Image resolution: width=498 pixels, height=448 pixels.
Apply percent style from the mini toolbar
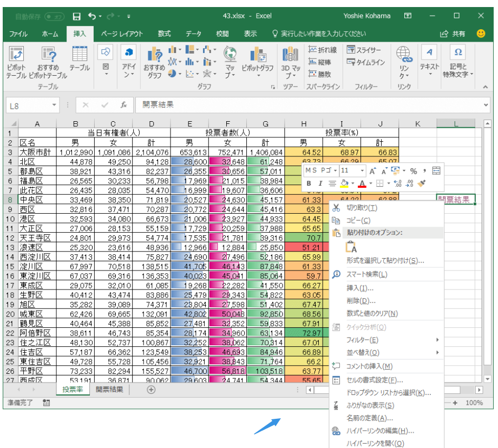413,171
